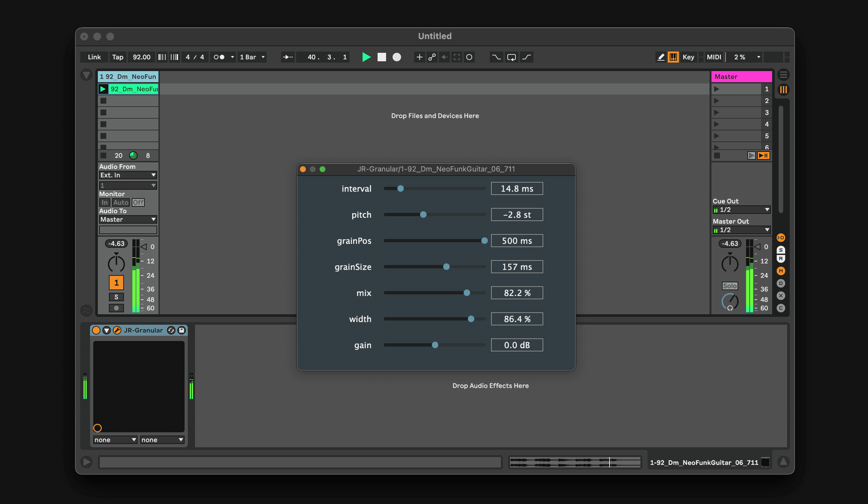
Task: Click the grainSize slider handle
Action: (446, 267)
